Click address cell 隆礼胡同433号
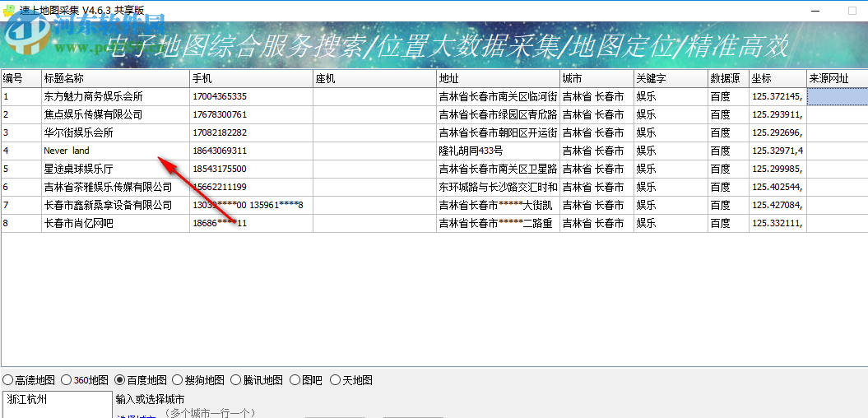 [x=499, y=151]
